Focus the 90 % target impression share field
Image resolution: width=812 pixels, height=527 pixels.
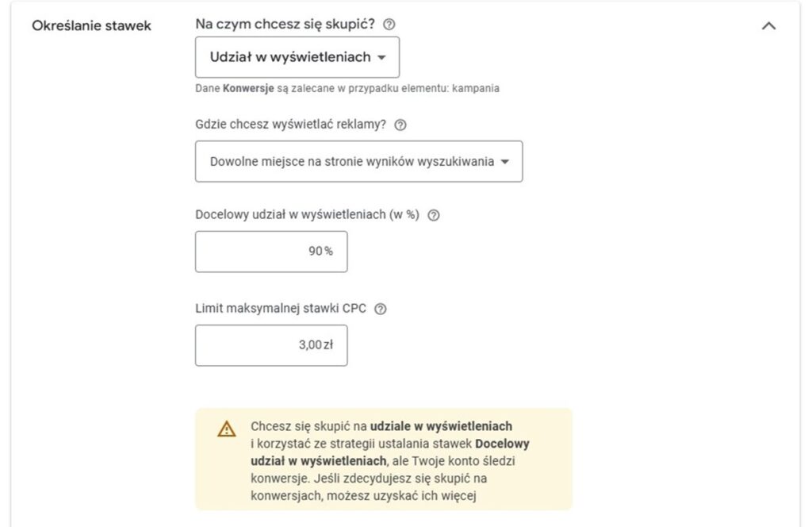271,252
